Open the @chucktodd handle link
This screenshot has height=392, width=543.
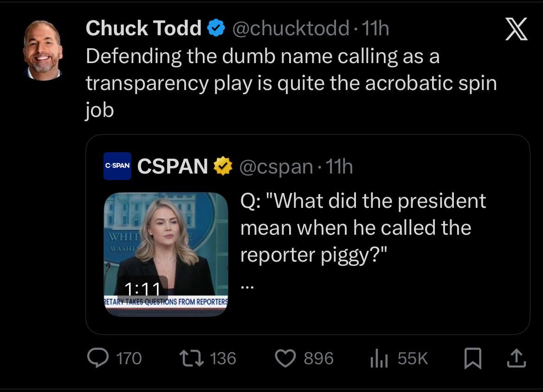290,29
